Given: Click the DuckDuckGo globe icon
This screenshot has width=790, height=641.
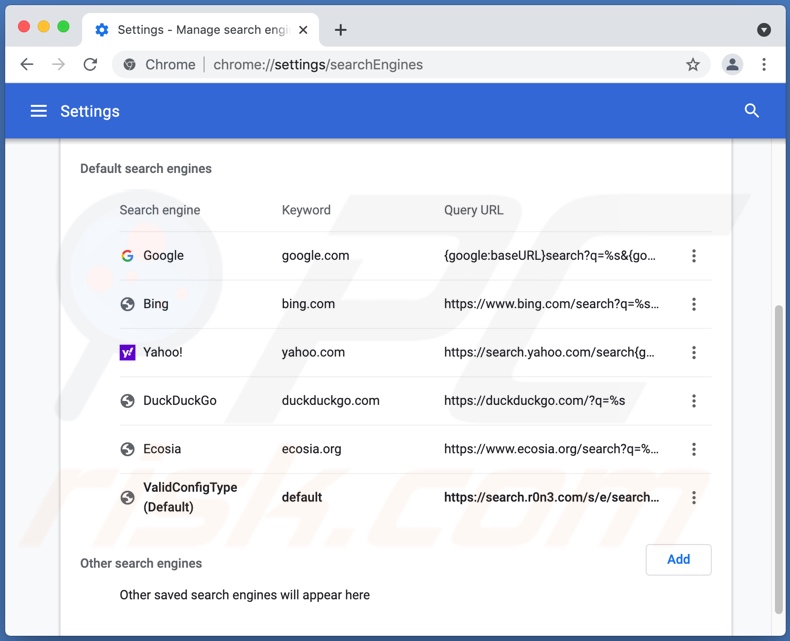Looking at the screenshot, I should 127,401.
